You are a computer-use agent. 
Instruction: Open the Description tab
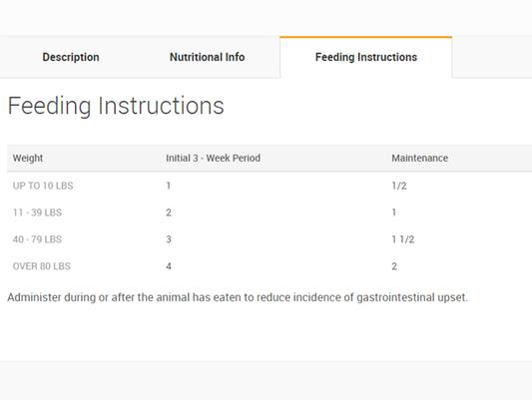click(x=71, y=57)
